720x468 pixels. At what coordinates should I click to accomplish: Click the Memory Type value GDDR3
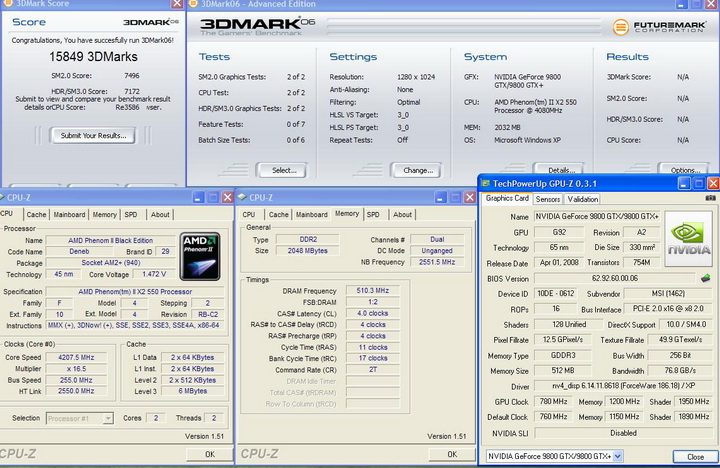coord(562,355)
